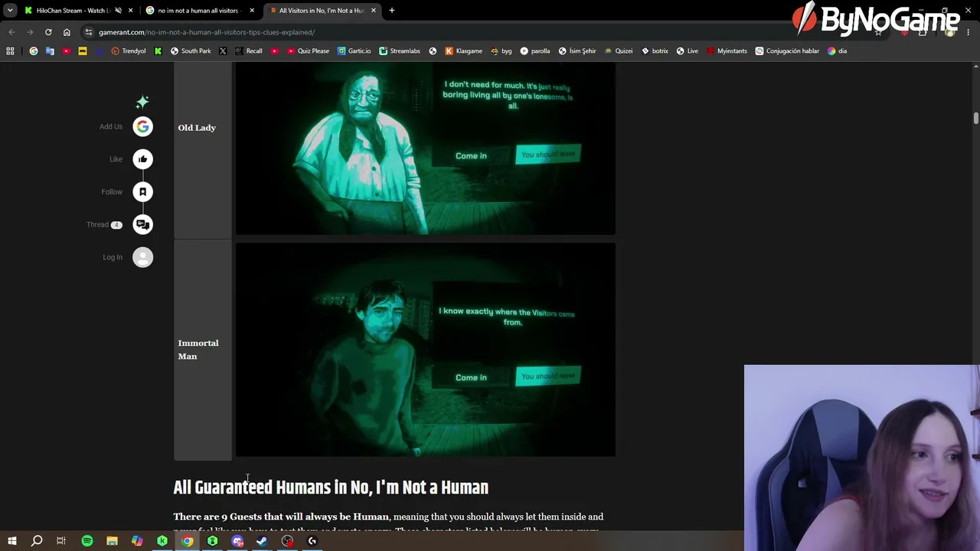Click the Immortal Man visitor image
The width and height of the screenshot is (980, 551).
(x=425, y=350)
